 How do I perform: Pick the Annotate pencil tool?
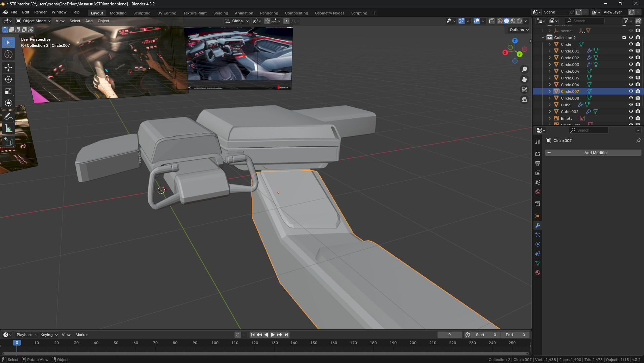coord(8,117)
